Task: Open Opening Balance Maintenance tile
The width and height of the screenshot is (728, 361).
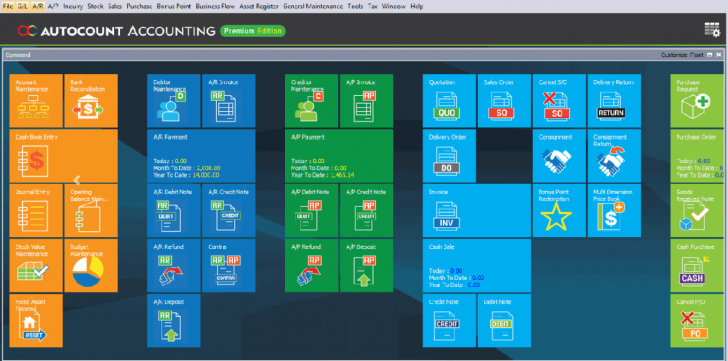Action: tap(91, 211)
